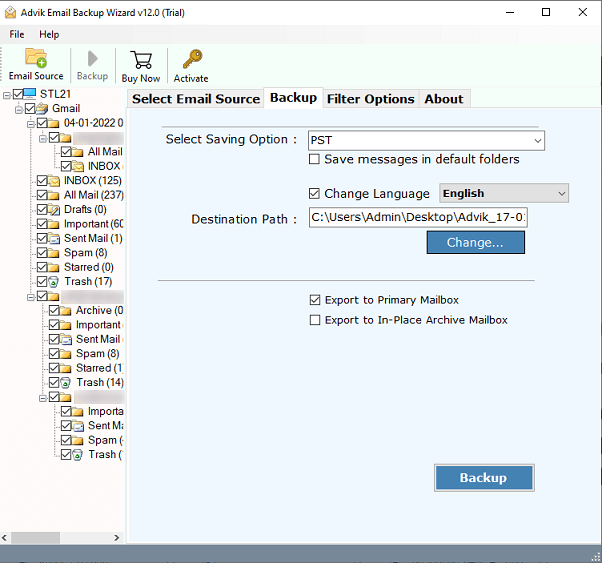Click the Change... destination button
This screenshot has height=563, width=602.
coord(475,242)
